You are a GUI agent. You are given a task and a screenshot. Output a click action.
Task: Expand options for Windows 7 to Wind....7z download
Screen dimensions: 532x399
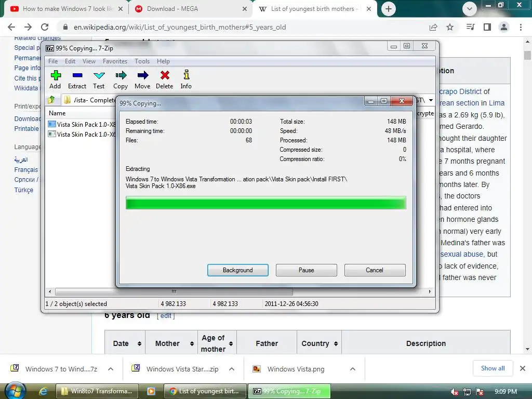tap(111, 369)
